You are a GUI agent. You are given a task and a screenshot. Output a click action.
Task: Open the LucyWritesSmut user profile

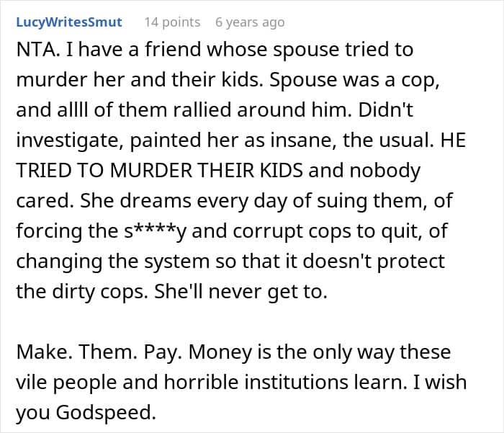tap(69, 22)
